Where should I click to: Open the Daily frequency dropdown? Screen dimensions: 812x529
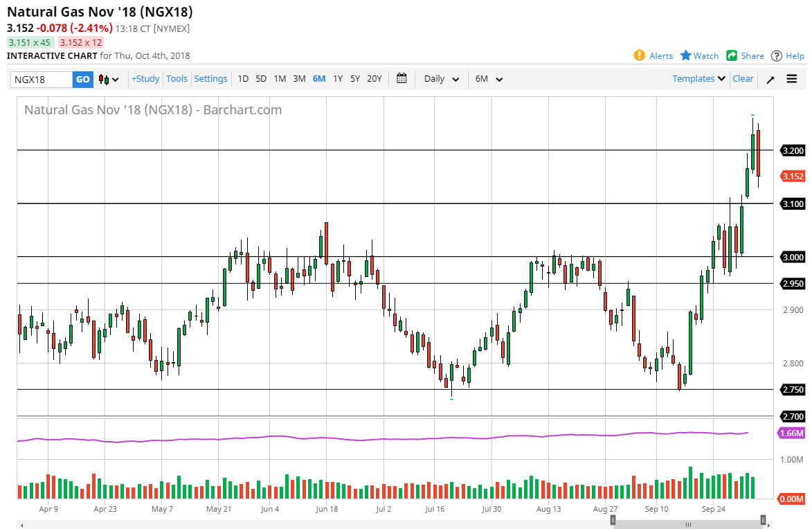(x=441, y=78)
